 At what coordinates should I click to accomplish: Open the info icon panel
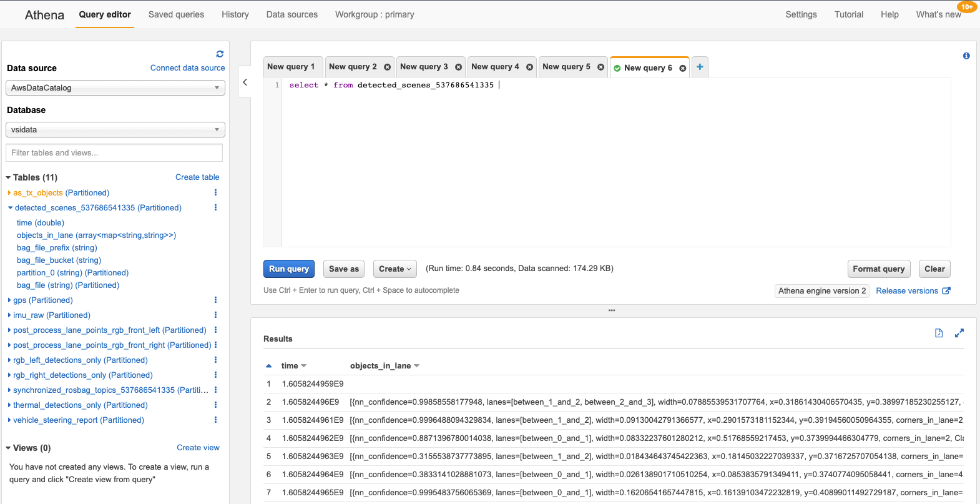tap(966, 56)
